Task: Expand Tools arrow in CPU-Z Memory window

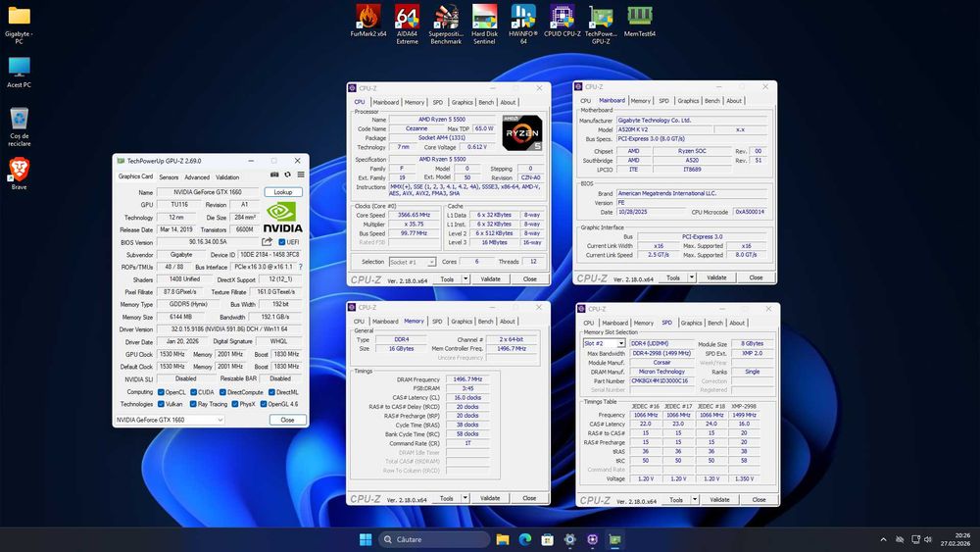Action: [465, 498]
